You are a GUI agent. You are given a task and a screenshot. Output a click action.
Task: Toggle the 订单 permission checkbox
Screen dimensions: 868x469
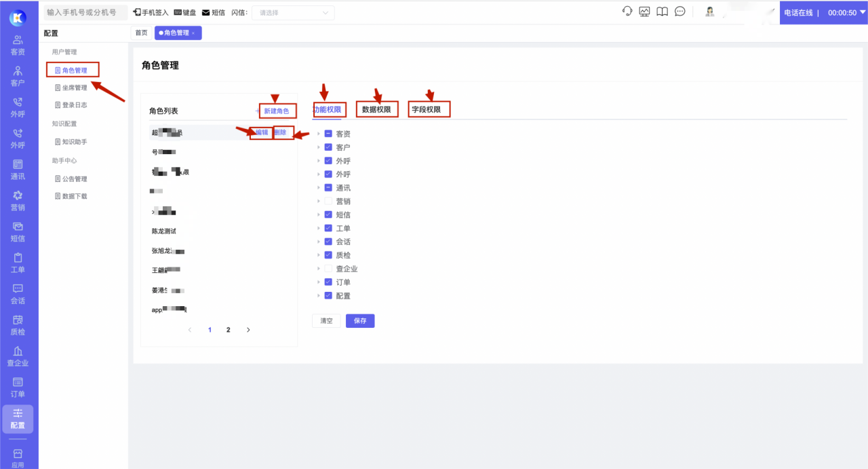point(328,282)
